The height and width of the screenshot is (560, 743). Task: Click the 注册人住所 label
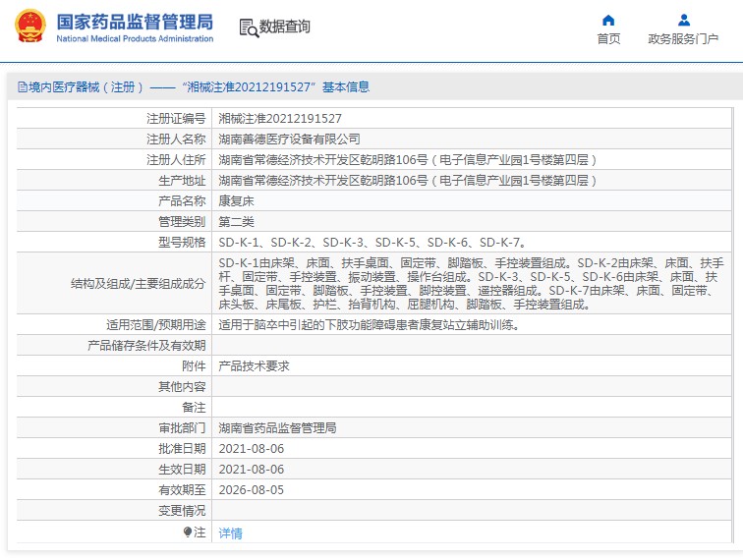[x=176, y=160]
